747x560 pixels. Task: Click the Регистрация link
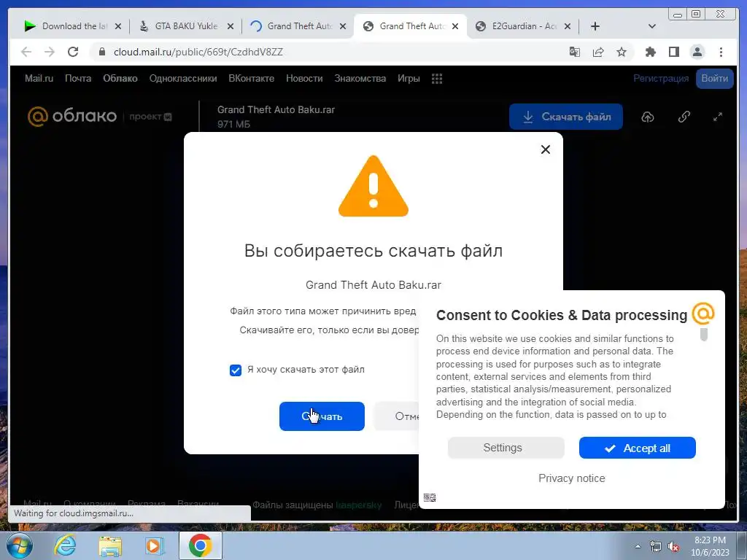click(x=661, y=79)
